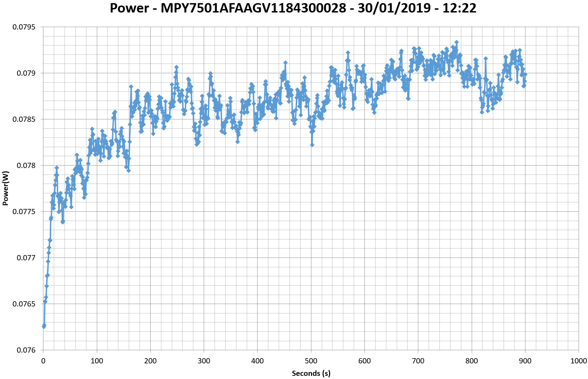The width and height of the screenshot is (588, 379).
Task: Click the 0.079 y-axis tick label
Action: pos(27,73)
